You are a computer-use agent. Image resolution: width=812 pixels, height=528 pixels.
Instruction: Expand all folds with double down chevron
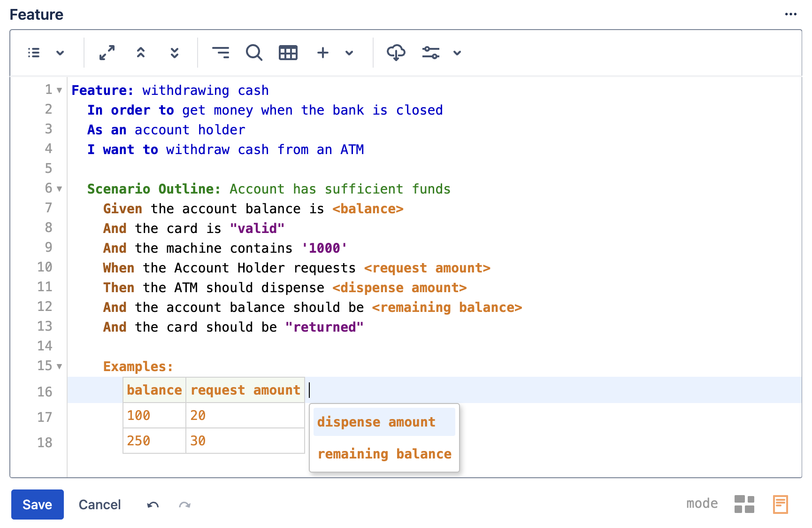175,53
